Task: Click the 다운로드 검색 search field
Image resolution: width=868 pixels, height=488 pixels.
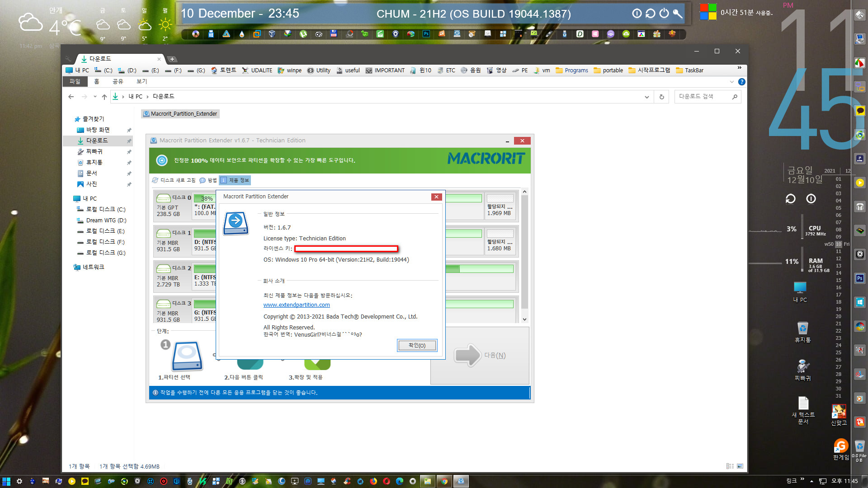Action: click(x=703, y=97)
